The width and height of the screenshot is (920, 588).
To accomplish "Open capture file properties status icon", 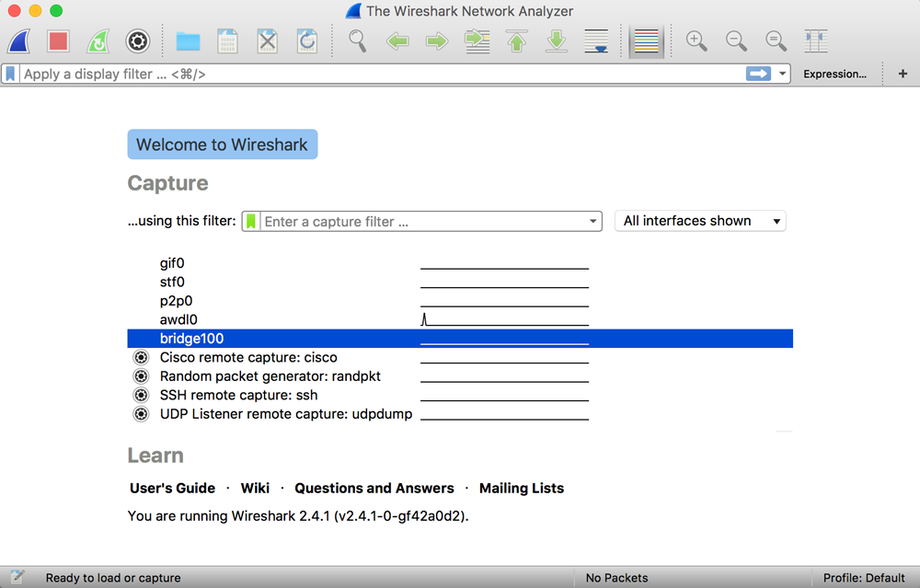I will click(x=17, y=578).
